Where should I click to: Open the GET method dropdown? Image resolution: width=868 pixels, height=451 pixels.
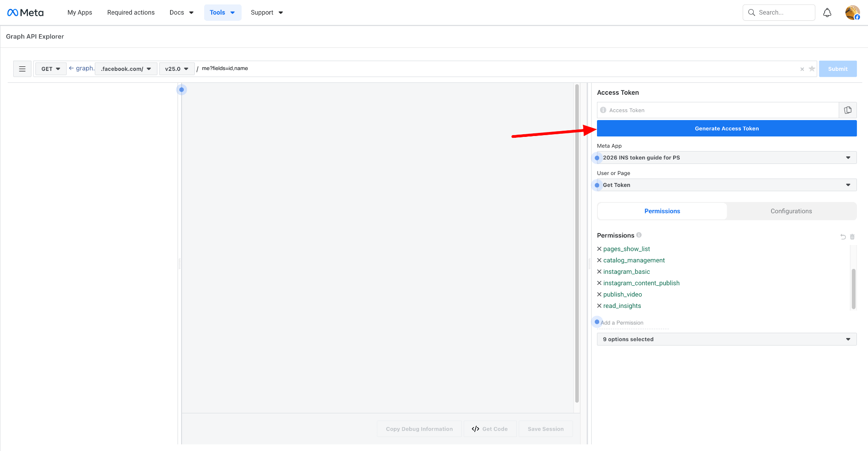(51, 69)
